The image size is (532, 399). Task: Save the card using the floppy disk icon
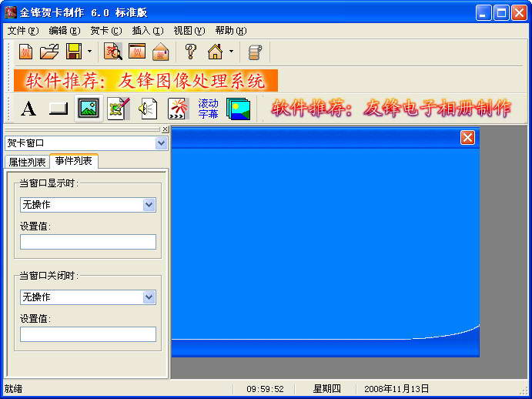(x=73, y=52)
